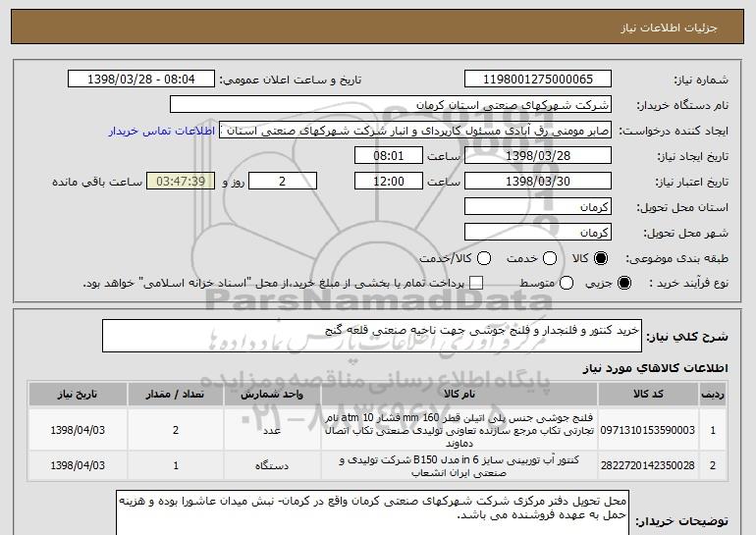Select the کالا/خدمت radio button
The image size is (756, 535).
pos(484,258)
